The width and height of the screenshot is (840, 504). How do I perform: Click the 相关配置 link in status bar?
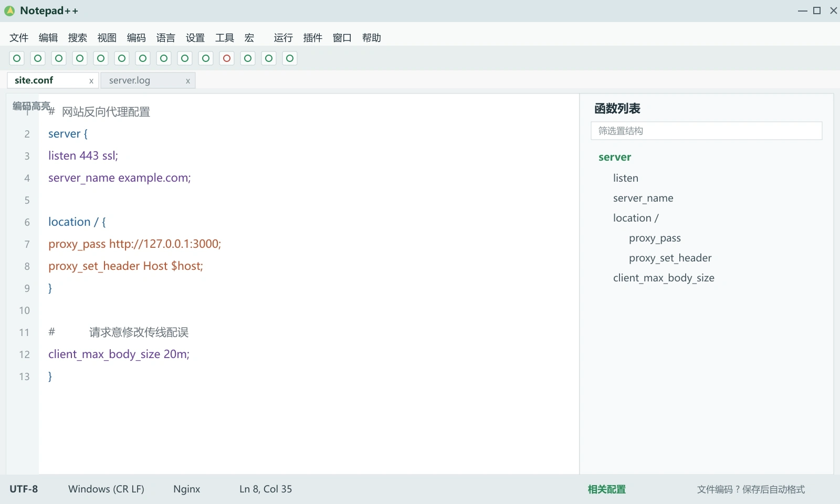607,489
